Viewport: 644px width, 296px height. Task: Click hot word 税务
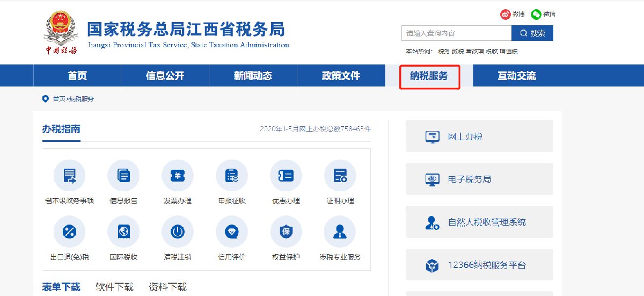pyautogui.click(x=443, y=52)
